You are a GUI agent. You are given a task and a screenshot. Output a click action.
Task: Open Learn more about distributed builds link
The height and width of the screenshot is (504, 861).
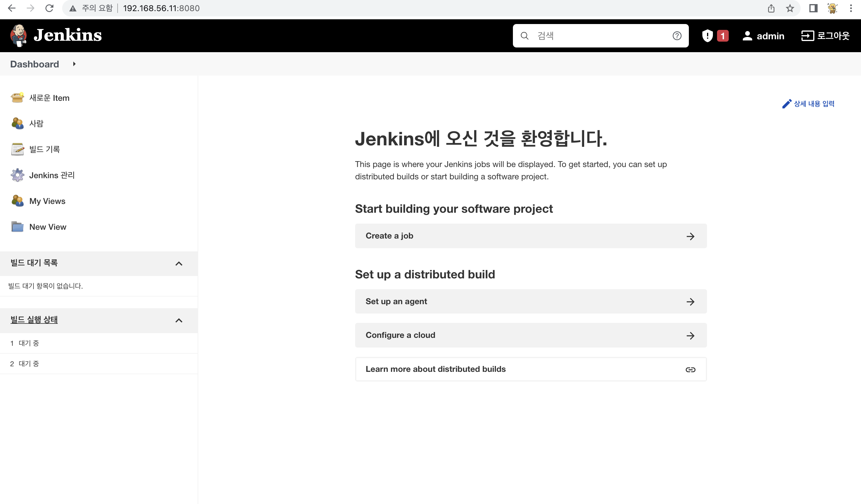pyautogui.click(x=530, y=369)
